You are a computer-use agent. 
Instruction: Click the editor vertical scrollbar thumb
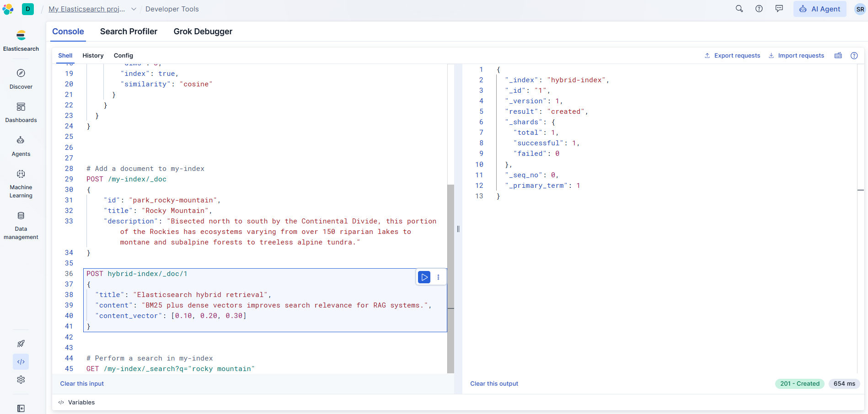[450, 279]
